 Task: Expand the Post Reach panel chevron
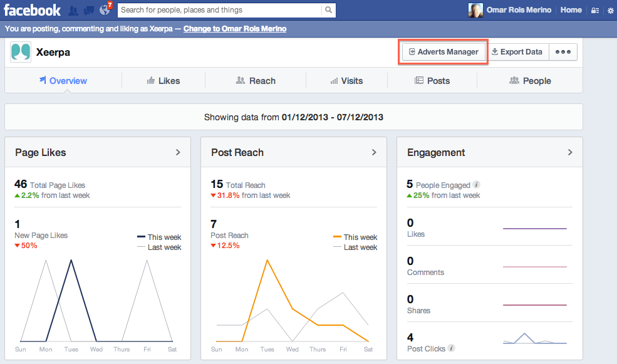point(375,152)
